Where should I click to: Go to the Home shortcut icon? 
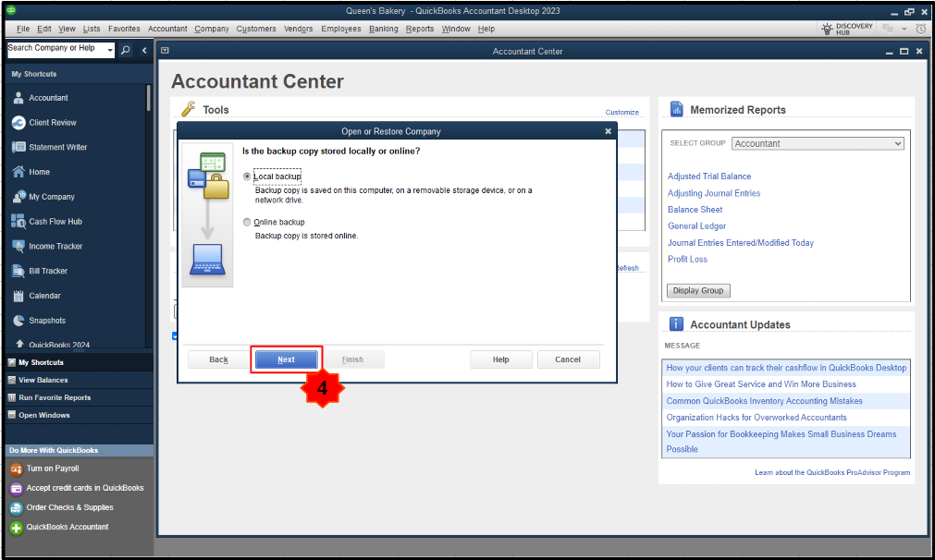[x=18, y=172]
